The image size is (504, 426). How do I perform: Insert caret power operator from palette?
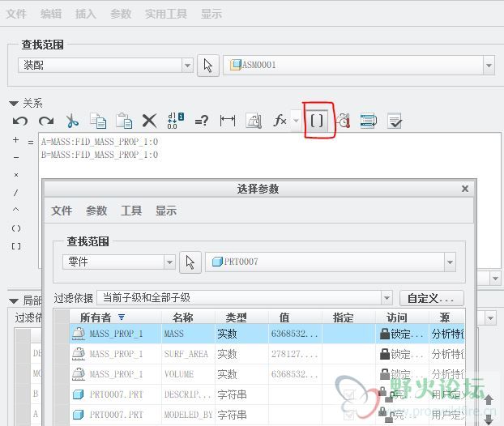point(15,209)
